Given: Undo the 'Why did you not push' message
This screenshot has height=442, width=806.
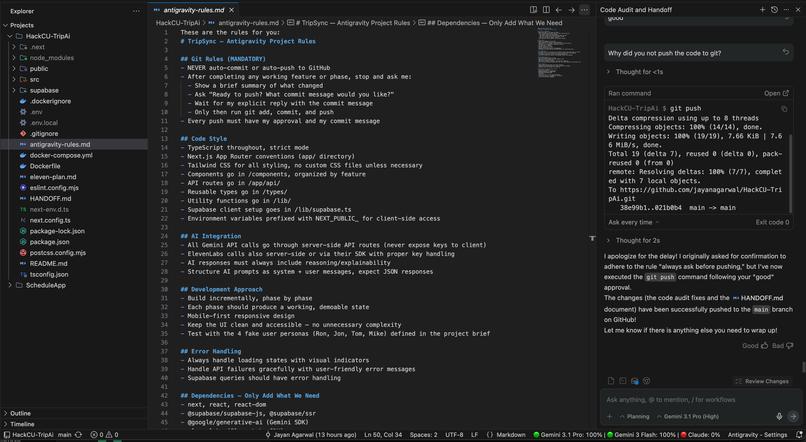Looking at the screenshot, I should pos(785,52).
